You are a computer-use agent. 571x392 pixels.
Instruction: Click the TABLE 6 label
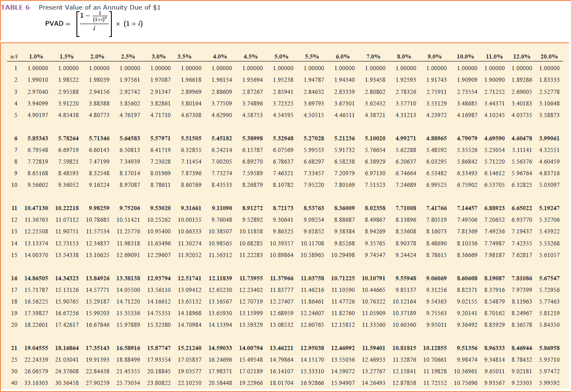pos(16,7)
